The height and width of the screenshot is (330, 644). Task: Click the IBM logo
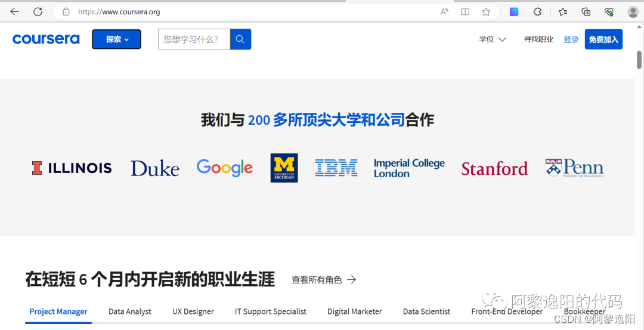[x=336, y=168]
